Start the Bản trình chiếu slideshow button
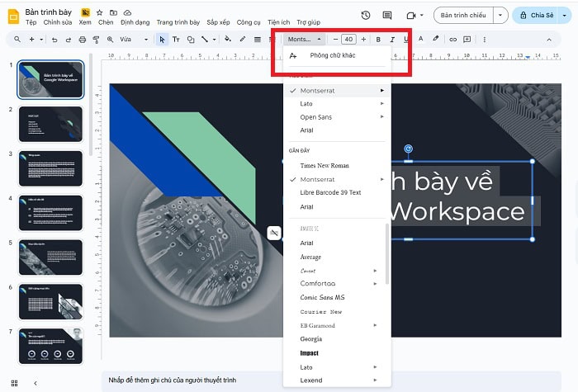The image size is (578, 392). [465, 15]
